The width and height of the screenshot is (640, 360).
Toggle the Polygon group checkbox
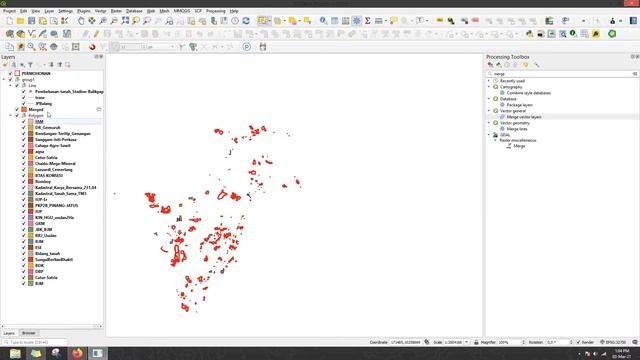tap(17, 116)
